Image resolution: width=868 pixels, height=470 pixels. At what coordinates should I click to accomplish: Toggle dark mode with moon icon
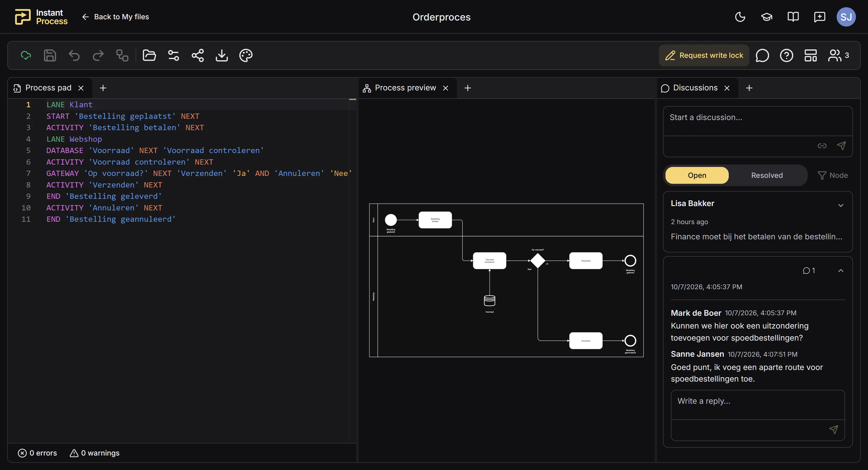click(740, 17)
